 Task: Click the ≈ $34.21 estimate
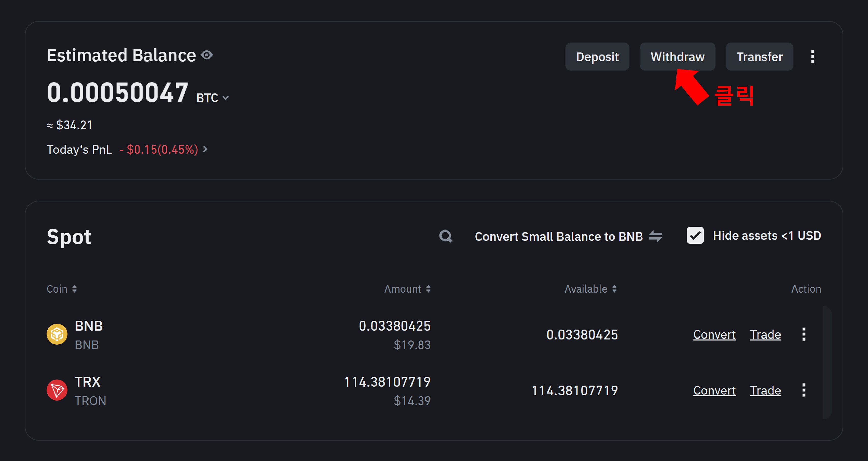(69, 125)
